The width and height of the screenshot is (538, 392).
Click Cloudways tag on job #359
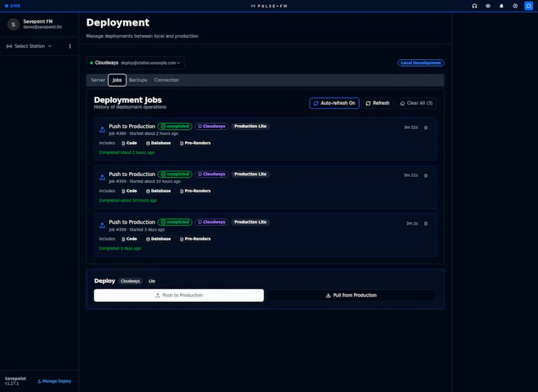(212, 174)
